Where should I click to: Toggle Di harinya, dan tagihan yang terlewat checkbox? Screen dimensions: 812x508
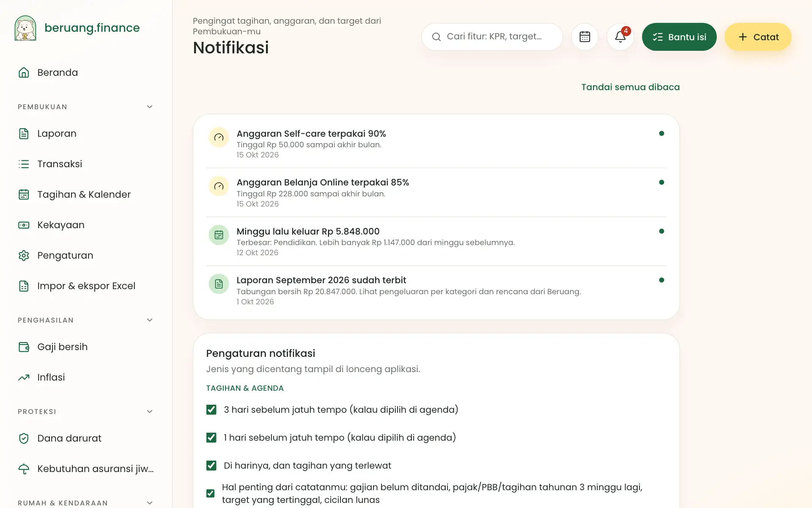(x=211, y=465)
